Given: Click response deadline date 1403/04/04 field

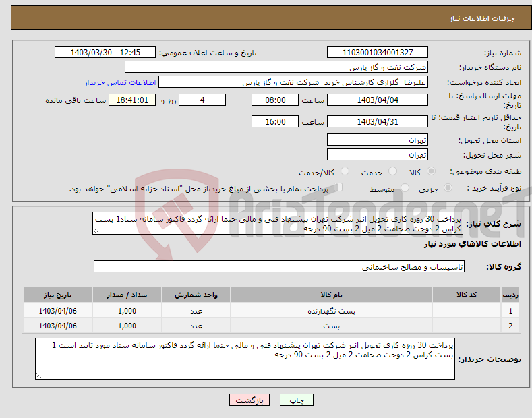Looking at the screenshot, I should tap(378, 100).
